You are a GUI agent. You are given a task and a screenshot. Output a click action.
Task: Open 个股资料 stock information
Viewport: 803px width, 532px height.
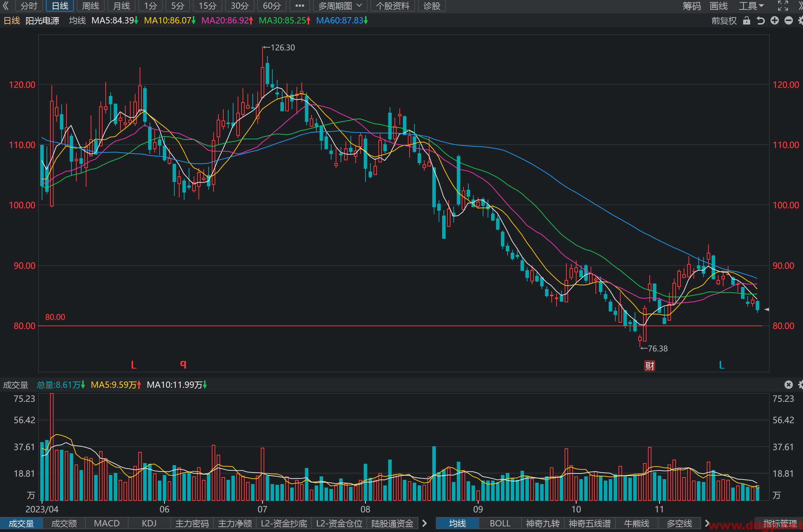(x=392, y=6)
